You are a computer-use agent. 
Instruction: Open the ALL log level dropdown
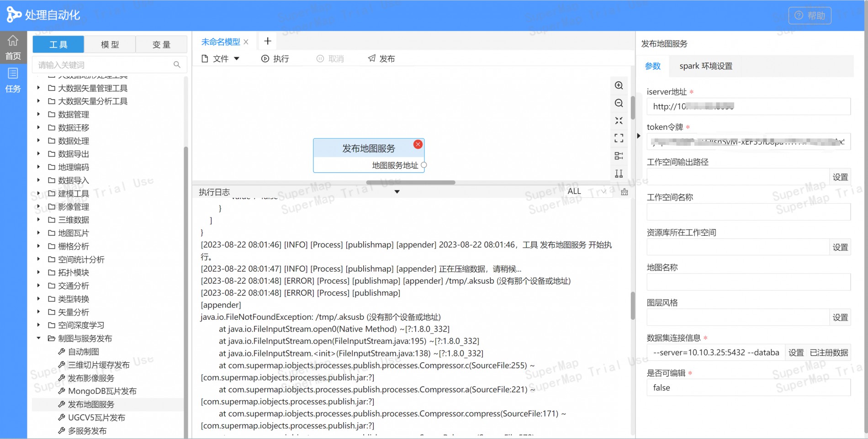[587, 191]
